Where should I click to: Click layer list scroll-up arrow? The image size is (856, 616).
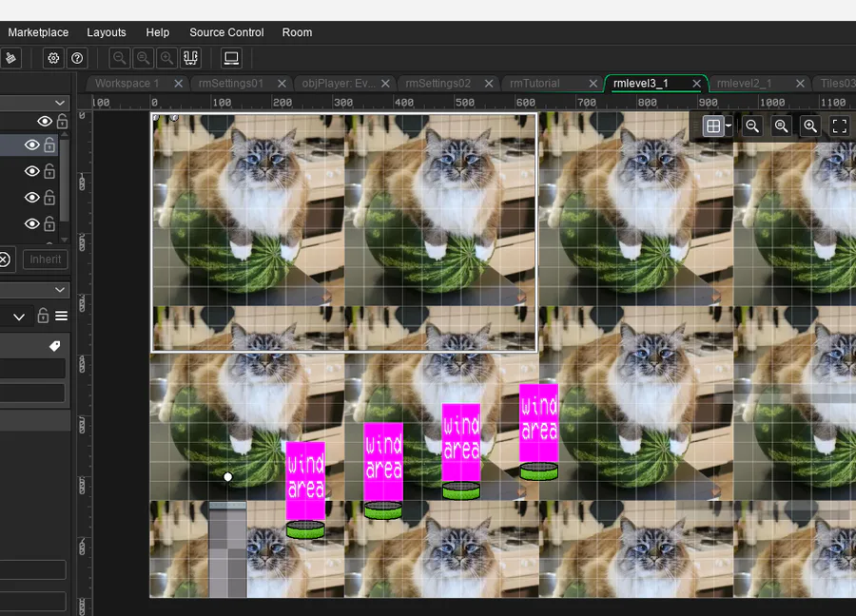(65, 134)
